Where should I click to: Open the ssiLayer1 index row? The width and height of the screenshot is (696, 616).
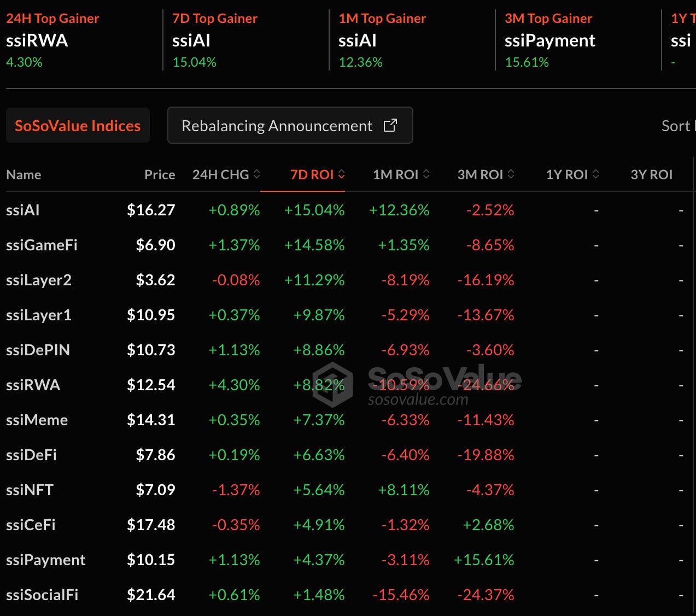(x=348, y=315)
